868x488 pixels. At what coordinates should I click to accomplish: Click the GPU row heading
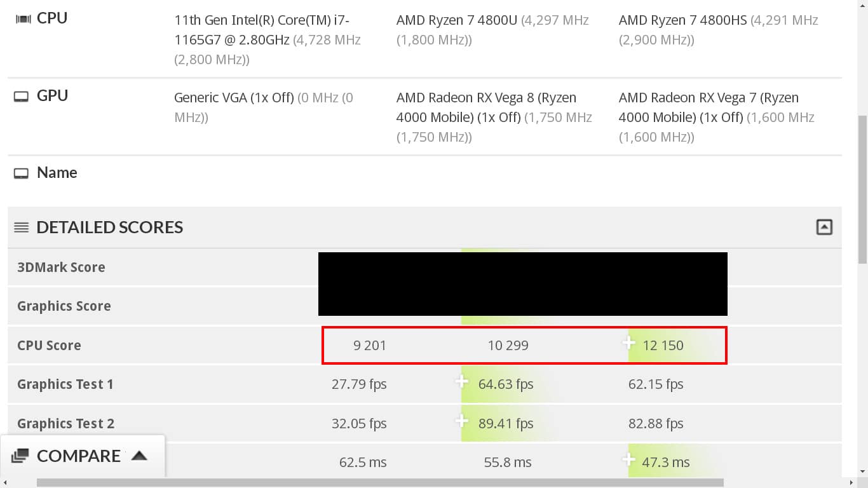click(x=52, y=96)
